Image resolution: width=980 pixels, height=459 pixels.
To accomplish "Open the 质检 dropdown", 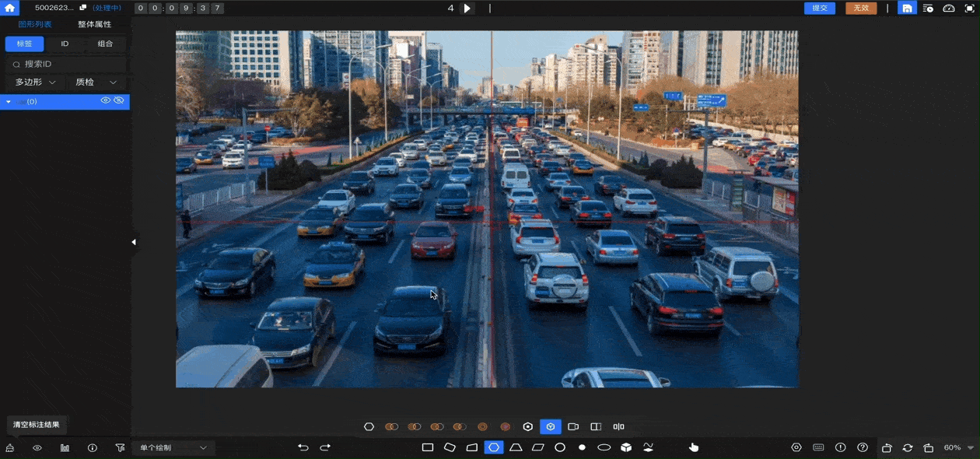I will [96, 82].
